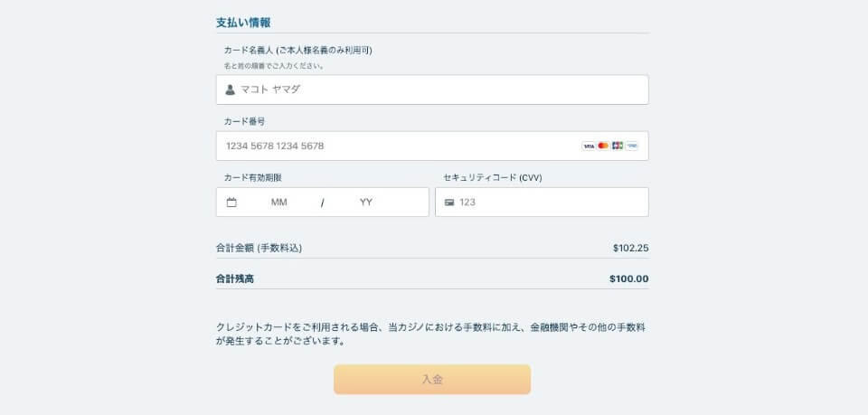
Task: Click the credit card fee notice text
Action: pyautogui.click(x=430, y=335)
